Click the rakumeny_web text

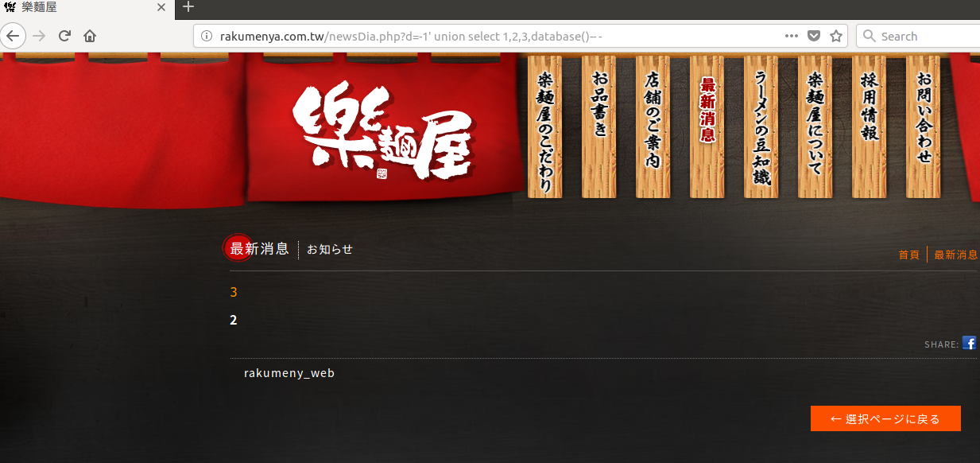[x=289, y=372]
